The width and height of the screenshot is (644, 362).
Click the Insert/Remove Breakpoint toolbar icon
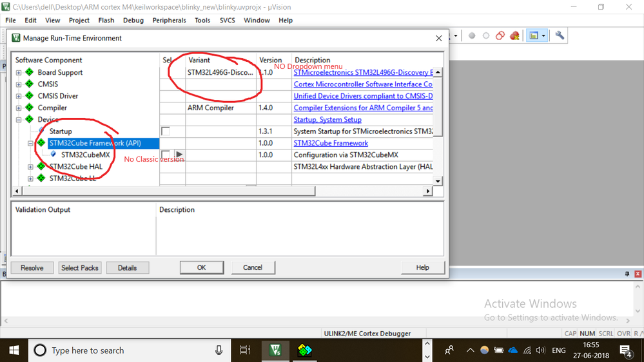pos(472,35)
